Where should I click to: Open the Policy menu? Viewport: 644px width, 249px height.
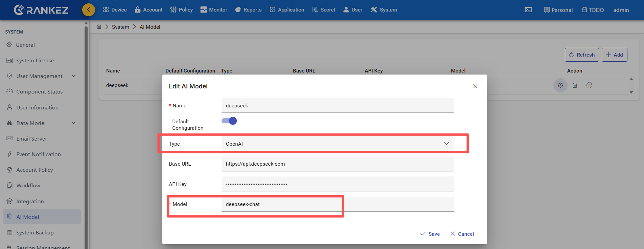(181, 10)
